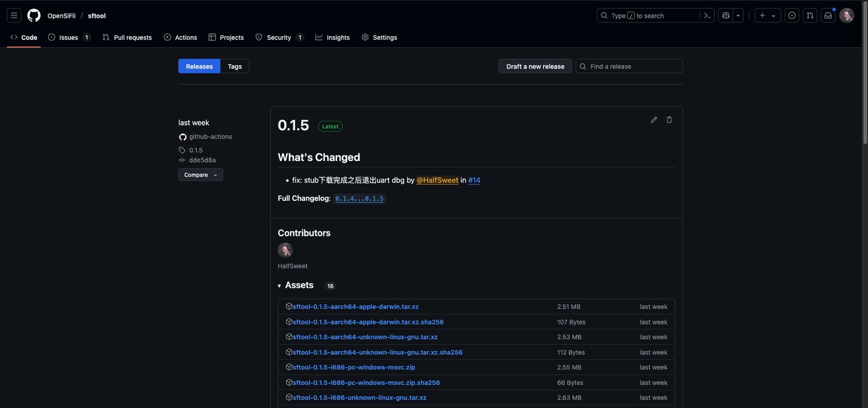Go to the Issues tab
This screenshot has height=408, width=868.
[68, 37]
